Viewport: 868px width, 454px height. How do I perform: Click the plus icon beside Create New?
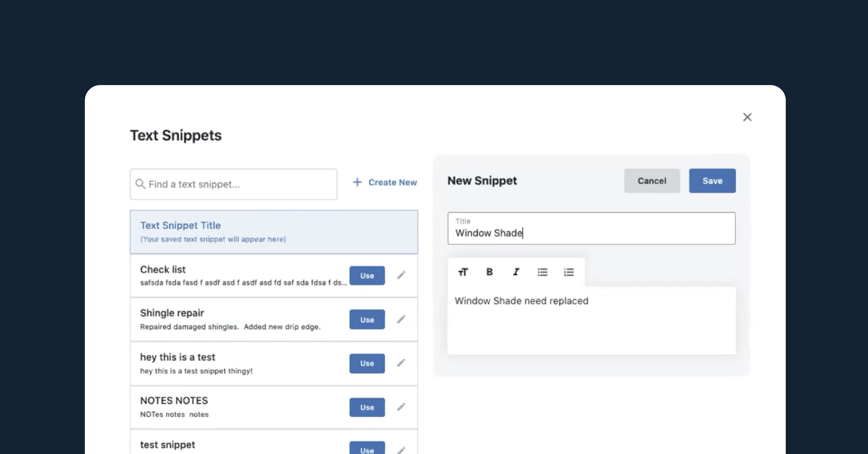357,182
